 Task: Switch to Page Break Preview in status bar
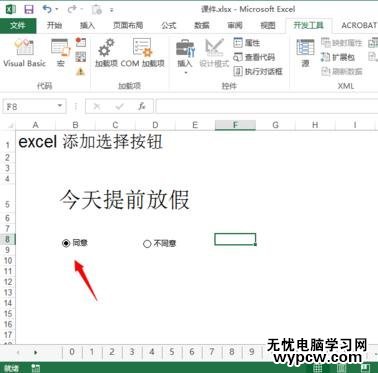pyautogui.click(x=365, y=368)
